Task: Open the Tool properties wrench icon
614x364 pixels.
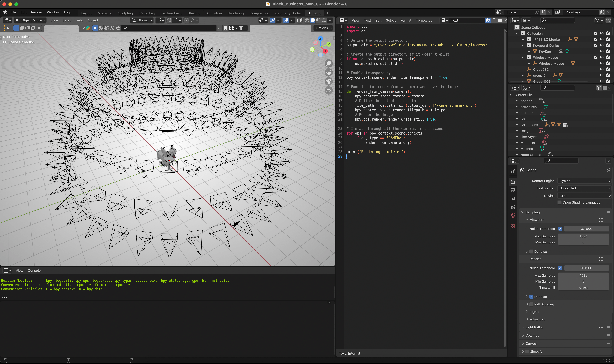Action: coord(513,171)
